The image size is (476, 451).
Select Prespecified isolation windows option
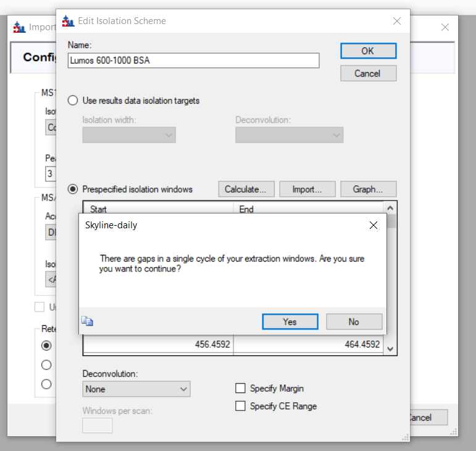tap(73, 189)
